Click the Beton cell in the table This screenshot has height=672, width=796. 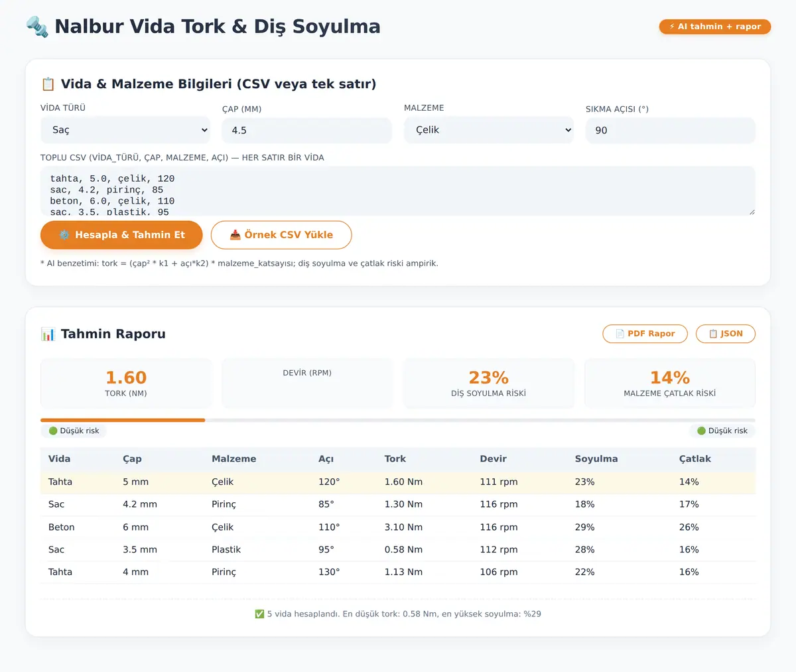click(61, 527)
